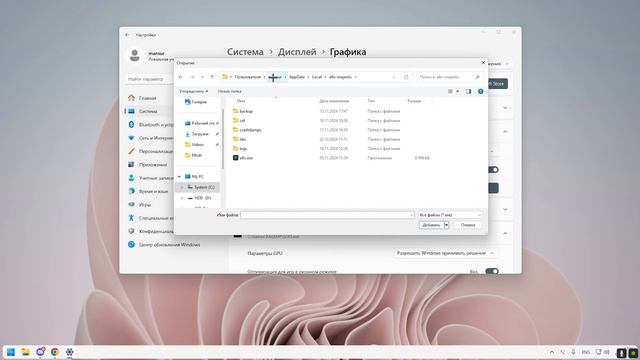The width and height of the screenshot is (640, 360).
Task: Click Users segment in address breadcrumb
Action: tap(247, 77)
